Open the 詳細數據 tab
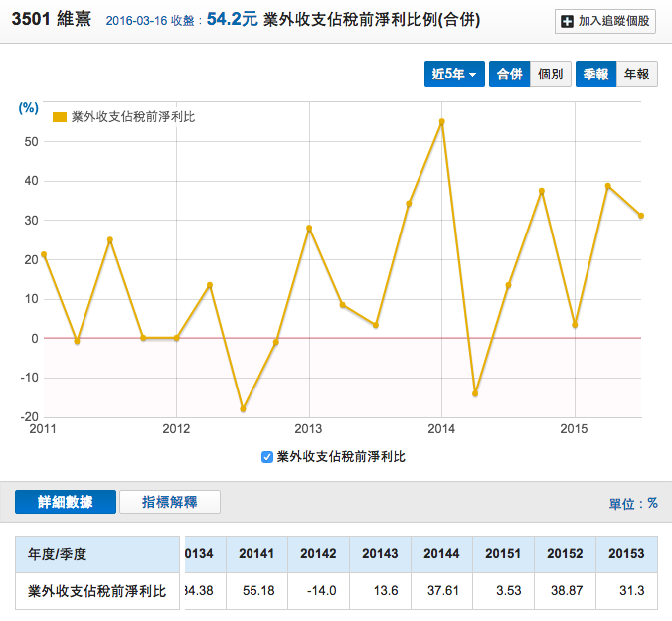This screenshot has height=621, width=672. pos(66,502)
